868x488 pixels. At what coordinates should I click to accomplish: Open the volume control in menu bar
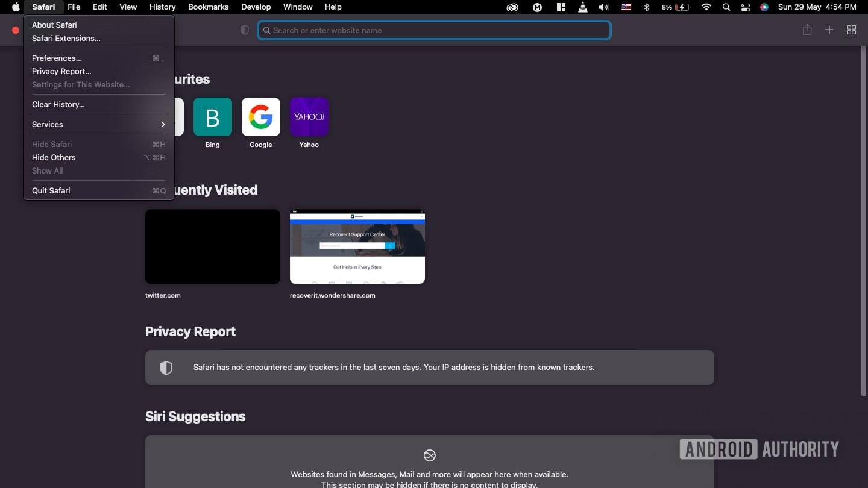pos(603,7)
